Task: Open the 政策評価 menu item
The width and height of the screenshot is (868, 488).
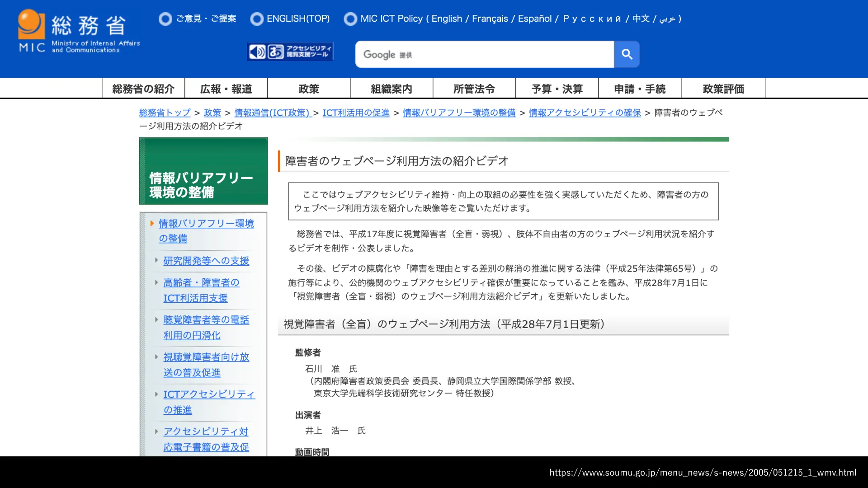Action: tap(723, 89)
